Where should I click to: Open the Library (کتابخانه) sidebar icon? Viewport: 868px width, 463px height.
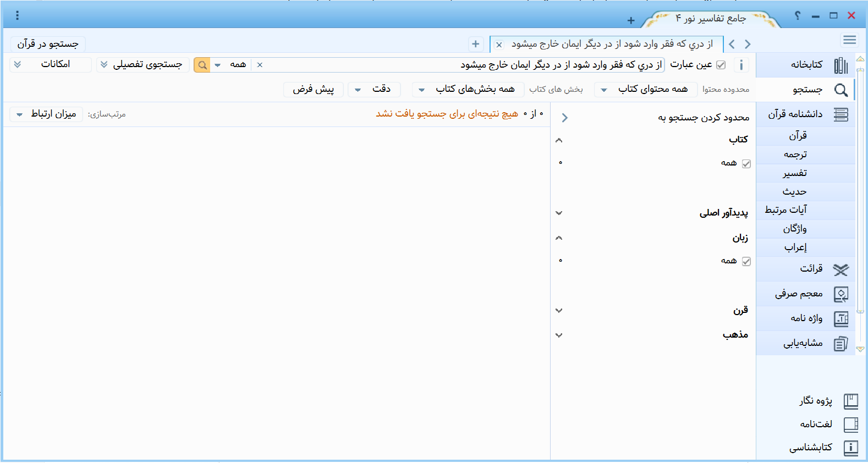[840, 65]
